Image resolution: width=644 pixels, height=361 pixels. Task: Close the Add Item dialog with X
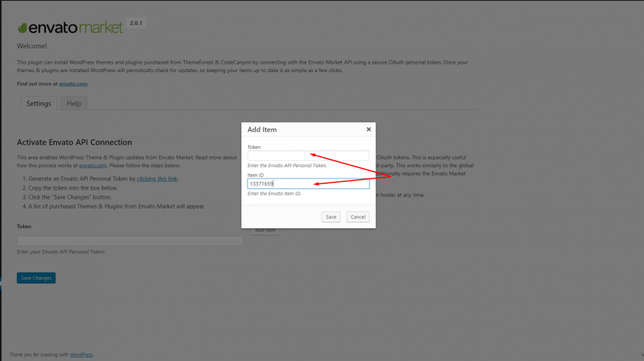point(369,129)
